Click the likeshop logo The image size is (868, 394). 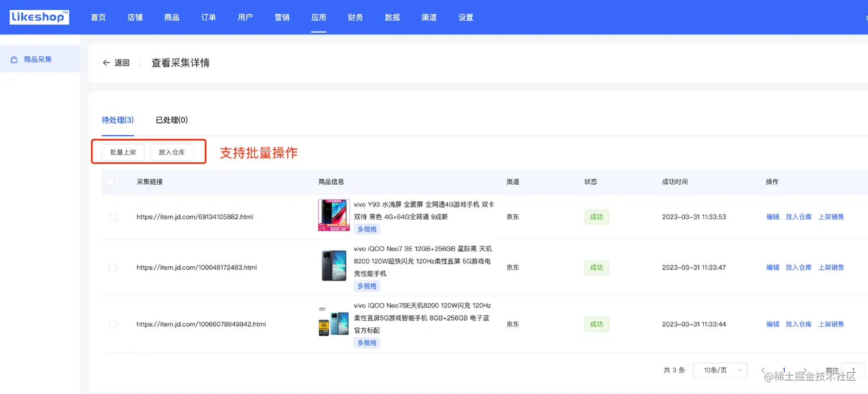click(x=40, y=17)
